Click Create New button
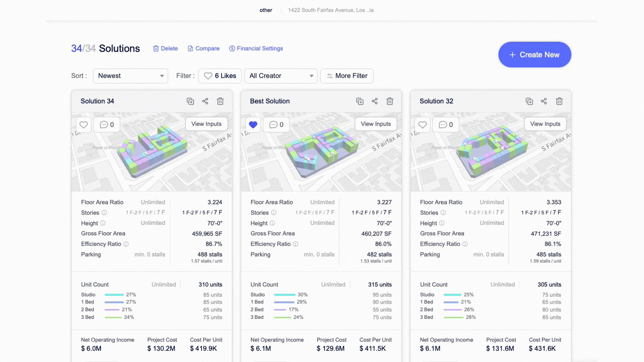Image resolution: width=644 pixels, height=362 pixels. pos(535,55)
